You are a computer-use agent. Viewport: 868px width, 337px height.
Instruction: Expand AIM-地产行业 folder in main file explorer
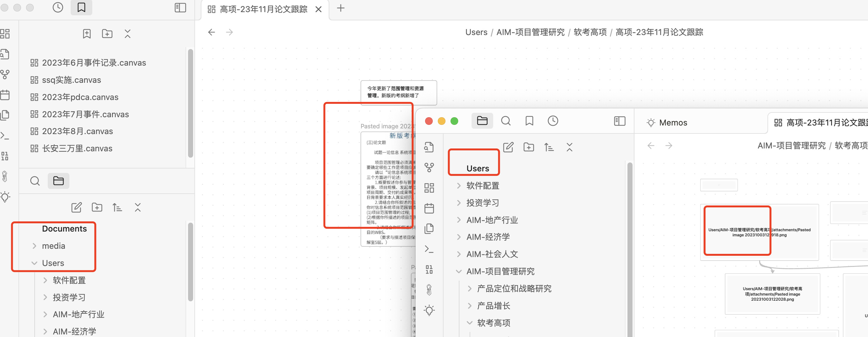click(45, 314)
